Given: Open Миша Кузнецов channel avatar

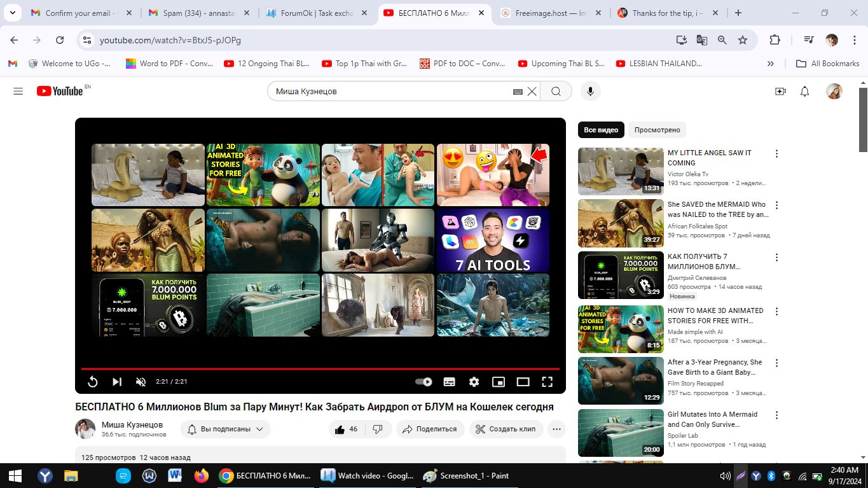Looking at the screenshot, I should coord(85,429).
